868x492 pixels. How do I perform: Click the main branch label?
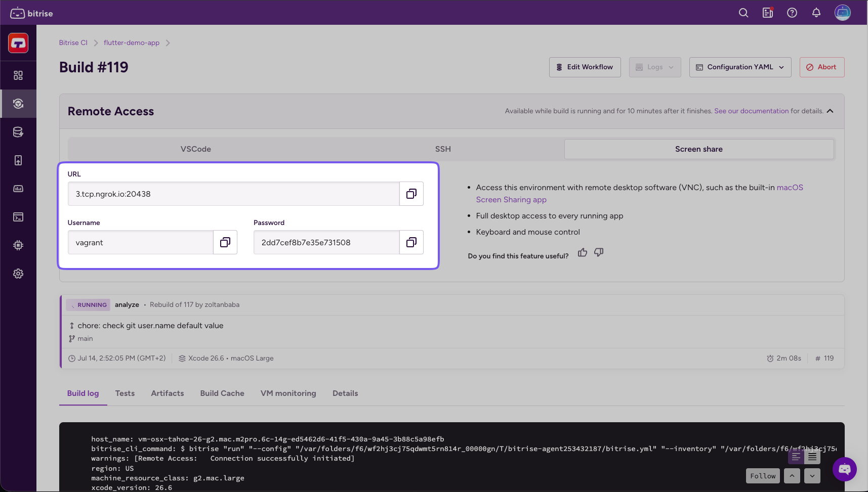point(85,339)
